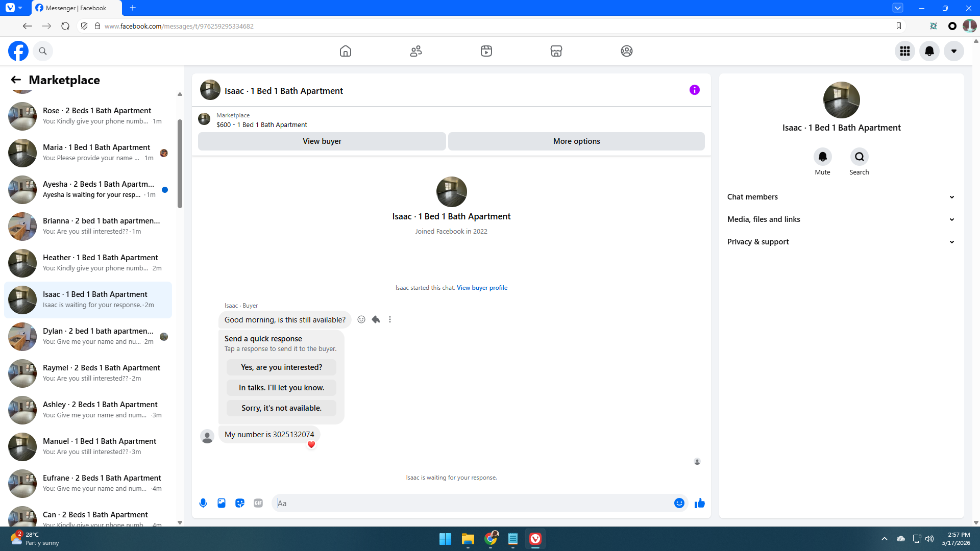Viewport: 980px width, 551px height.
Task: Open more options for 'Good morning' message
Action: coord(390,319)
